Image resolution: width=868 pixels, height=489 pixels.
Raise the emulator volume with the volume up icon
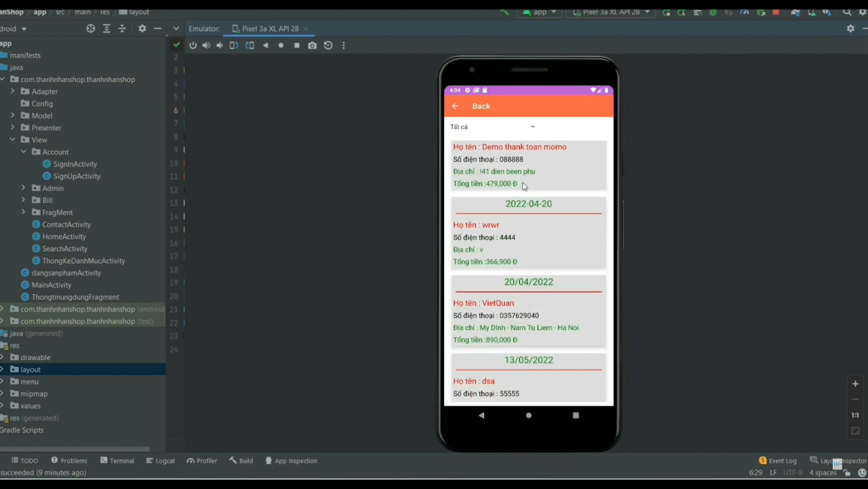coord(206,45)
